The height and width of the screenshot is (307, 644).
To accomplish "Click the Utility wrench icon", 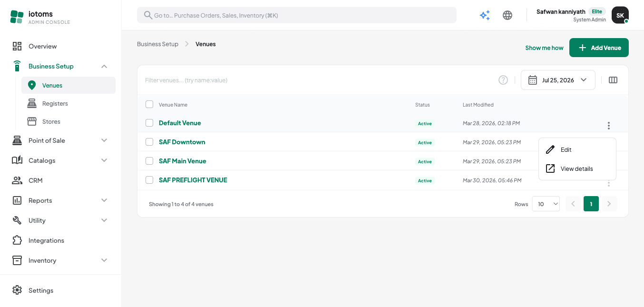I will [17, 220].
